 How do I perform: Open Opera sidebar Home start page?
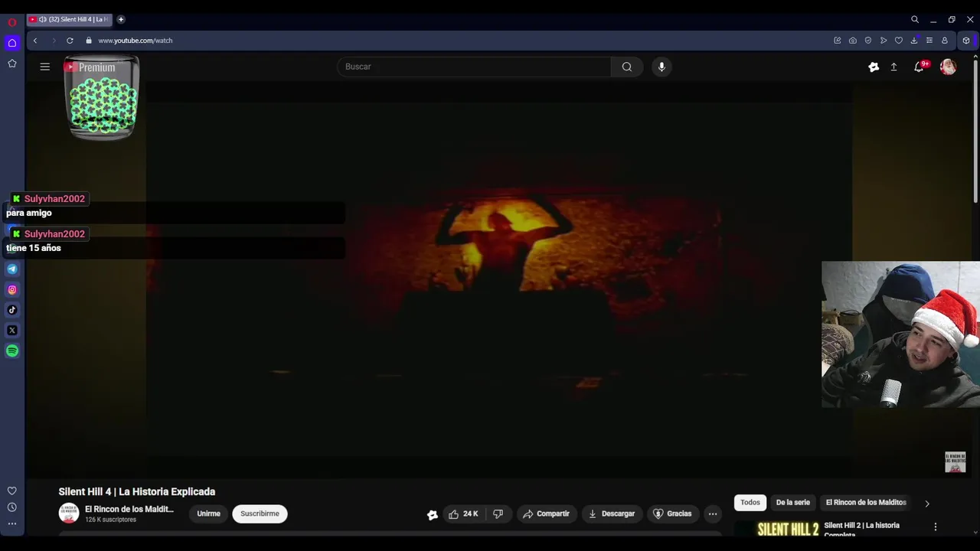pos(11,43)
